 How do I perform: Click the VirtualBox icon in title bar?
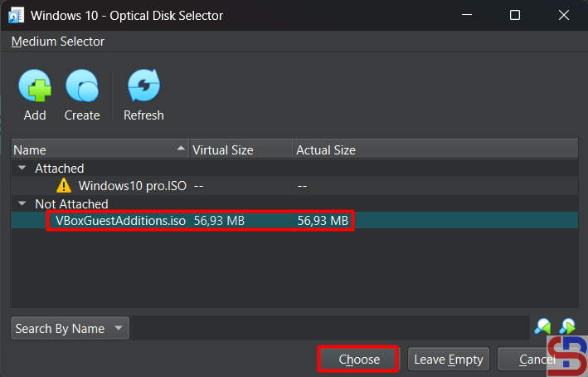coord(15,15)
